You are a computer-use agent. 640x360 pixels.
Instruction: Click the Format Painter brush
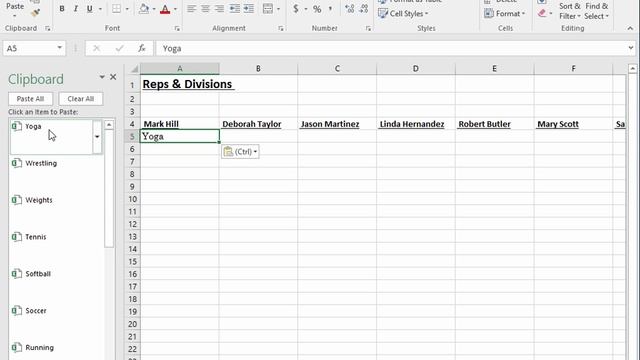[x=35, y=13]
